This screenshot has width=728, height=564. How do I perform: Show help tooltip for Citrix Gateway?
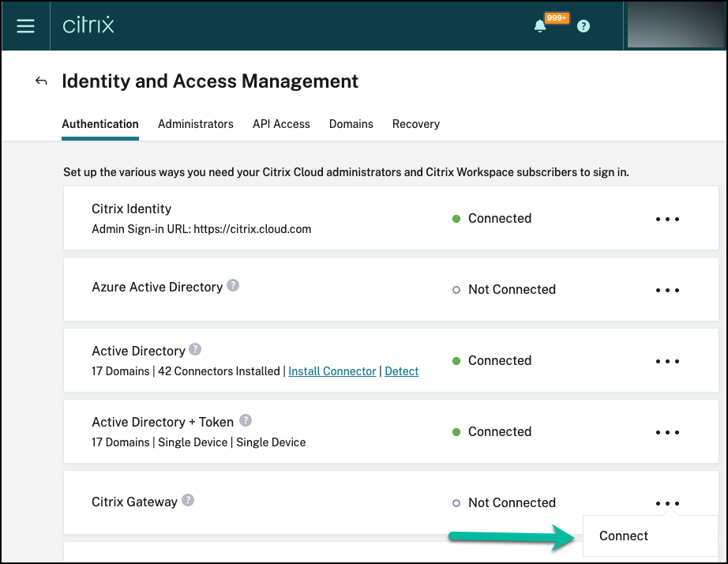[188, 500]
